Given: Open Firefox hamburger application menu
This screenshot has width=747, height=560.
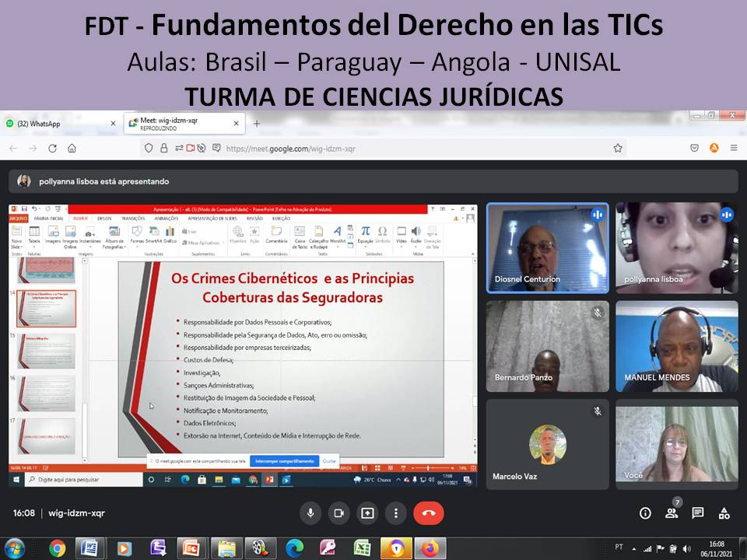Looking at the screenshot, I should [x=734, y=148].
